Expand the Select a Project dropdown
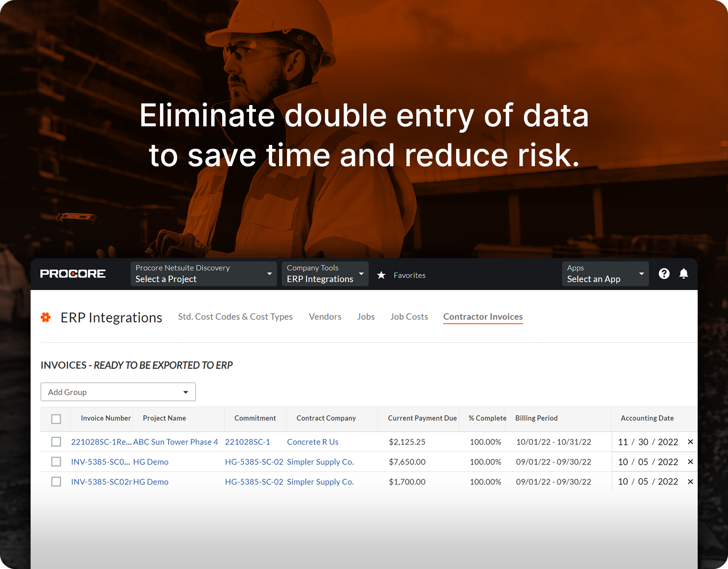 click(x=203, y=274)
